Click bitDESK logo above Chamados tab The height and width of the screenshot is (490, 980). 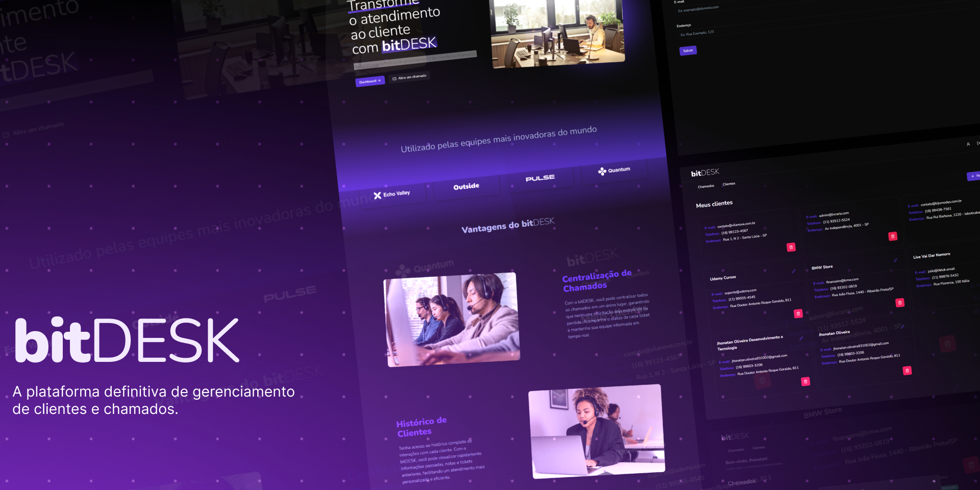[705, 173]
